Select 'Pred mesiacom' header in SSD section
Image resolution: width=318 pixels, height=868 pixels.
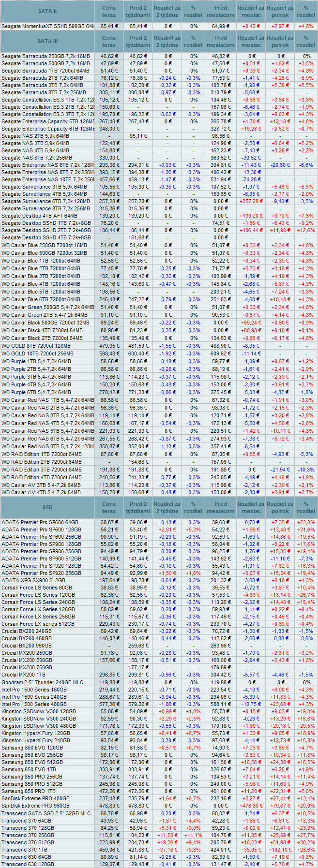point(221,507)
